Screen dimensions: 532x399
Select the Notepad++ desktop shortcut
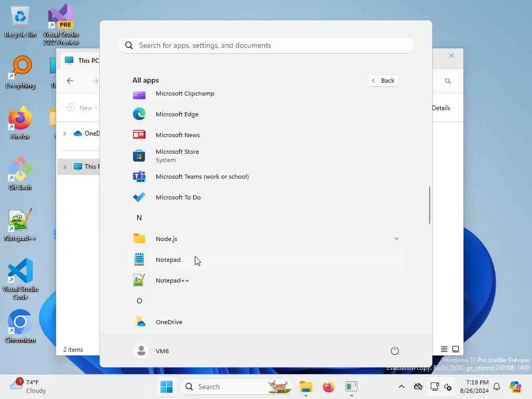(x=20, y=224)
